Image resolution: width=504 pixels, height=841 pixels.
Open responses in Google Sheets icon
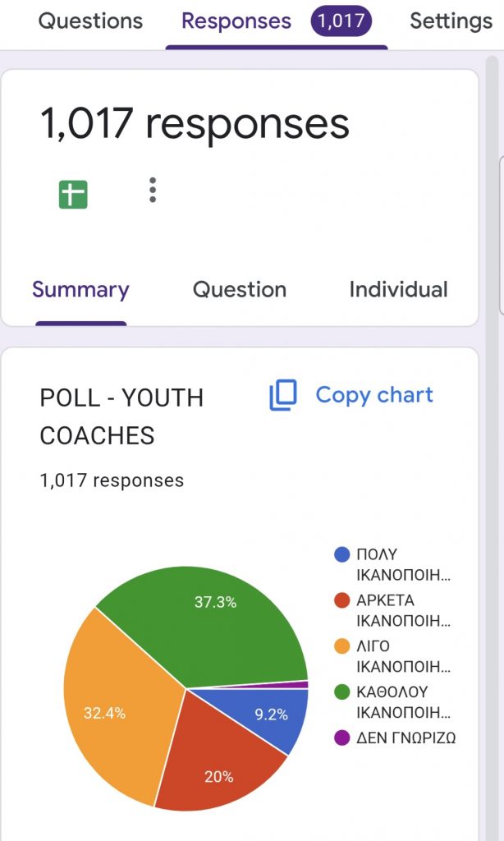pyautogui.click(x=73, y=195)
